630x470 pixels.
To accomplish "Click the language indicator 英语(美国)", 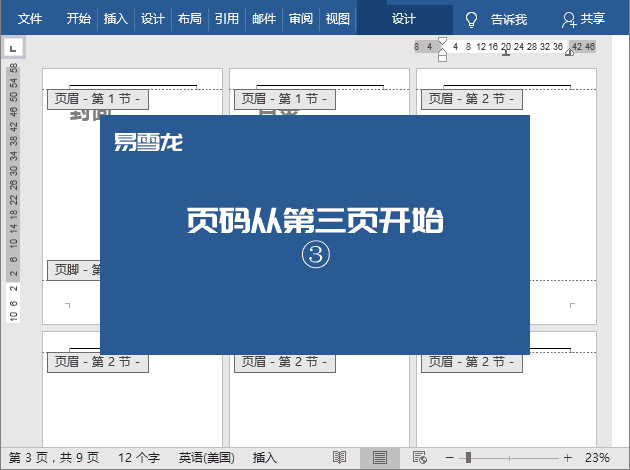I will [207, 458].
